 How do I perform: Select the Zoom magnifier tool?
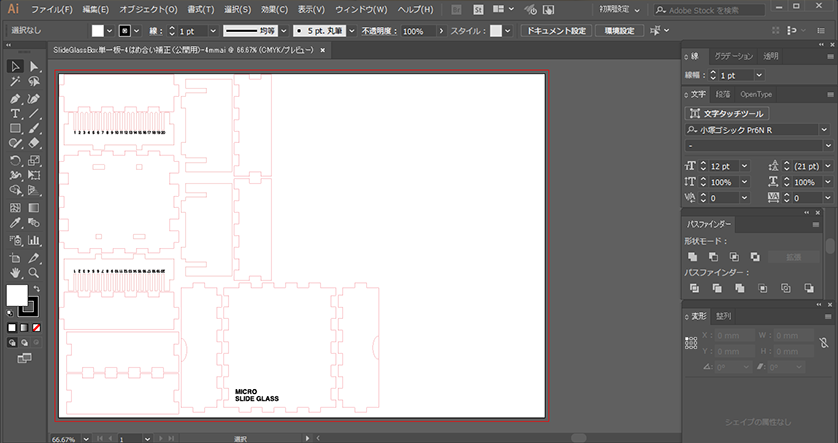[x=33, y=271]
